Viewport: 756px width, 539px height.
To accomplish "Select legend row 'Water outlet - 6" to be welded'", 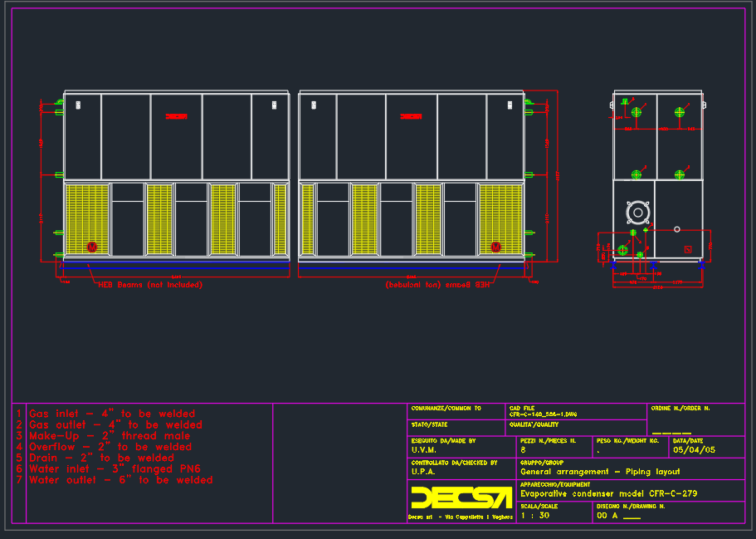I will point(121,480).
